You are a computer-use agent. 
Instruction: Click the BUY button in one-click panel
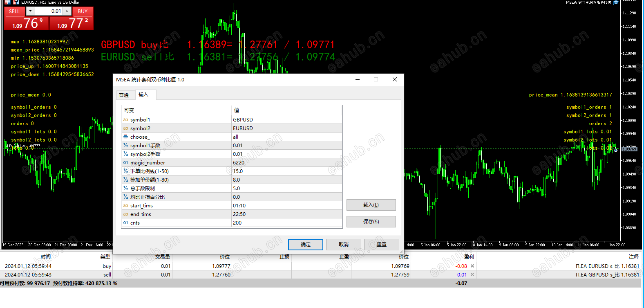83,11
